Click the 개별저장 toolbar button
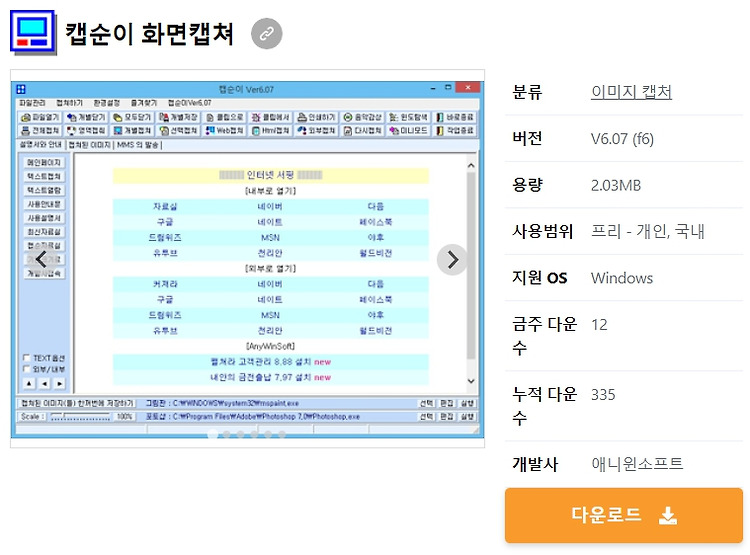The width and height of the screenshot is (750, 555). [x=178, y=117]
